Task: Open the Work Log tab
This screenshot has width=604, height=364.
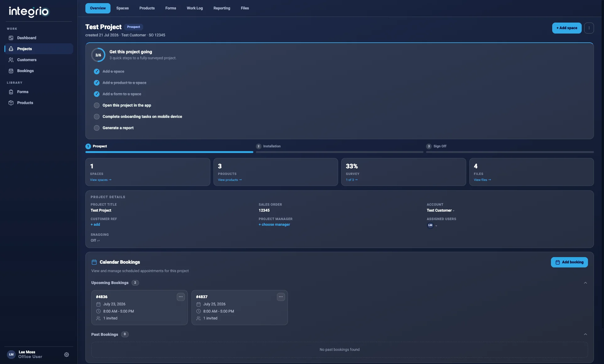Action: tap(195, 8)
